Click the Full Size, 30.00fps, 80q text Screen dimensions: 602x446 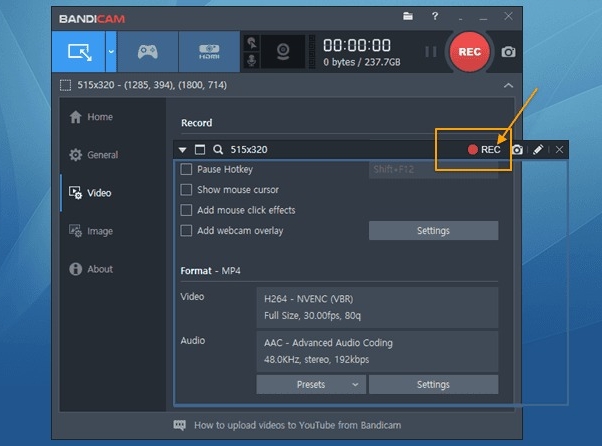(x=313, y=316)
